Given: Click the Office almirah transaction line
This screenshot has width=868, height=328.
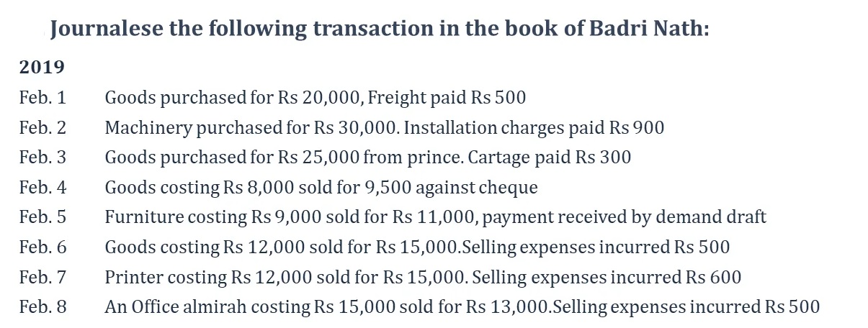Looking at the screenshot, I should [x=462, y=307].
